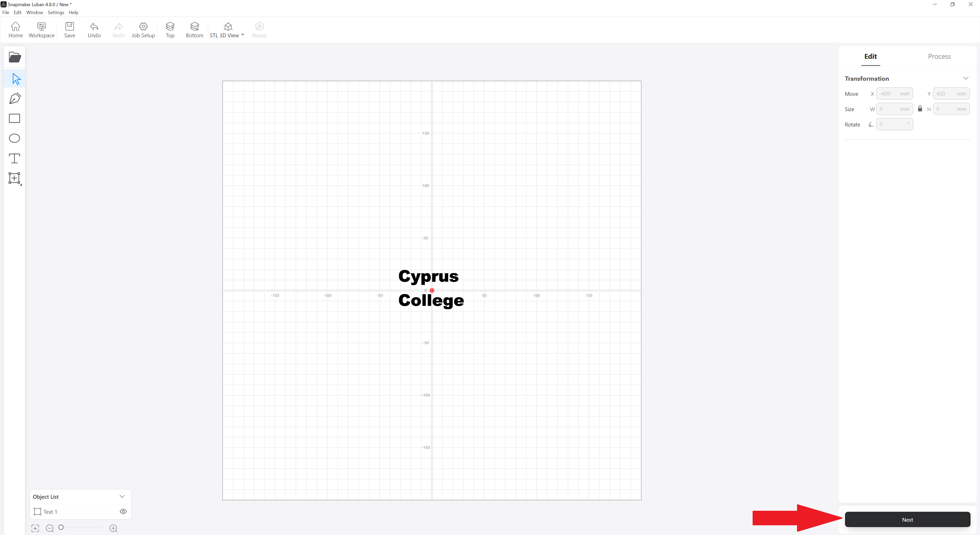Select the Pen drawing tool

click(x=15, y=98)
